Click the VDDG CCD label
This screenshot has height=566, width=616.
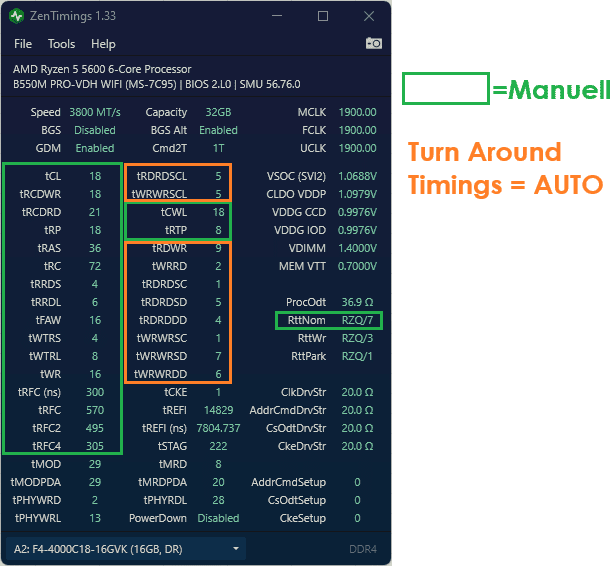pos(299,212)
